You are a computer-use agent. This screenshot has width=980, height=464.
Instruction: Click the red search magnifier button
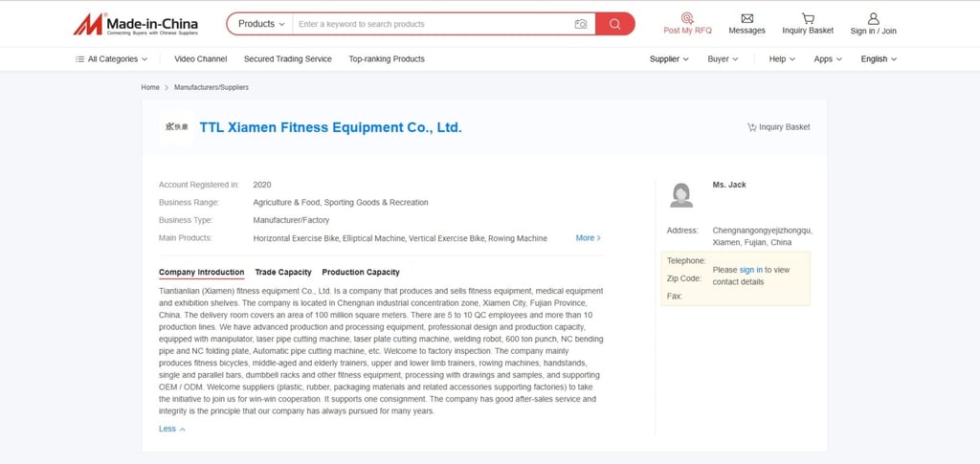tap(615, 24)
